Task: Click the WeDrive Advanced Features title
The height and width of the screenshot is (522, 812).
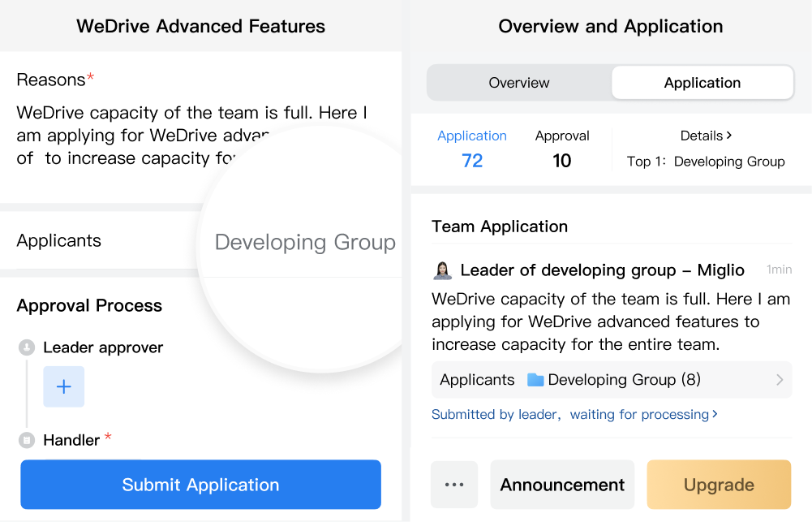Action: 201,27
